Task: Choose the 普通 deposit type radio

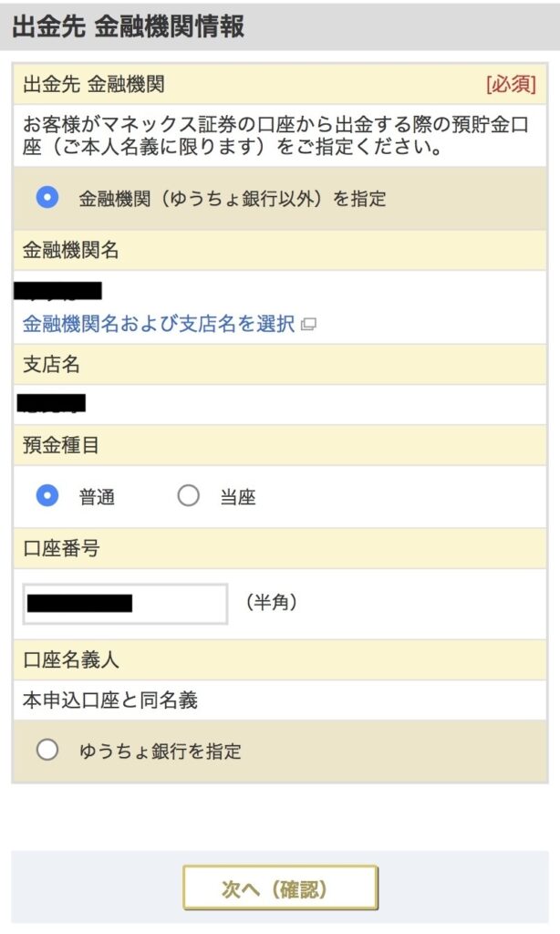Action: coord(47,496)
